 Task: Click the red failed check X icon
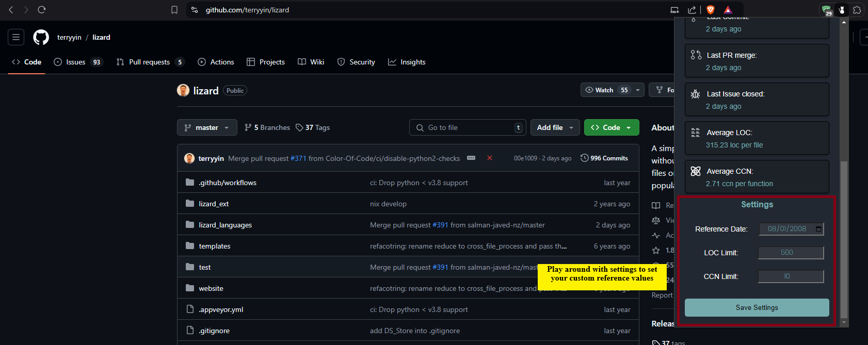point(490,158)
